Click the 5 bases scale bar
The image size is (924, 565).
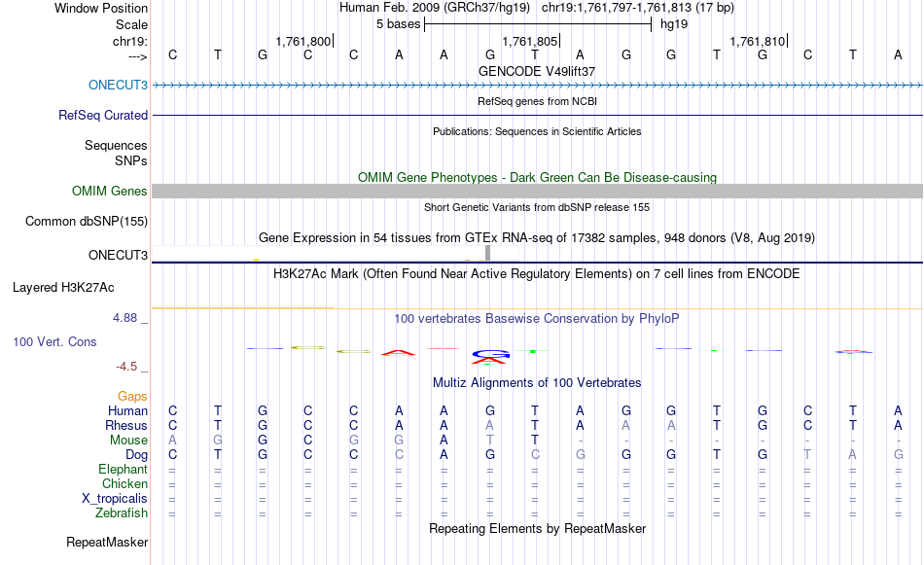538,24
